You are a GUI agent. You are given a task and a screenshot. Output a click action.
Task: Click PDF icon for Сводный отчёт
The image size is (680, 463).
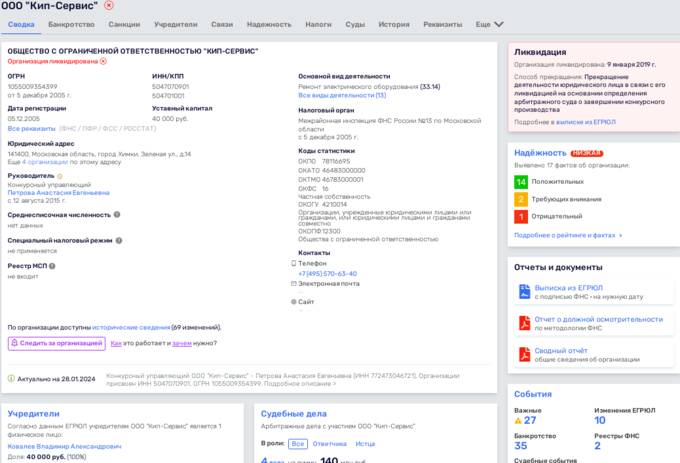[525, 354]
